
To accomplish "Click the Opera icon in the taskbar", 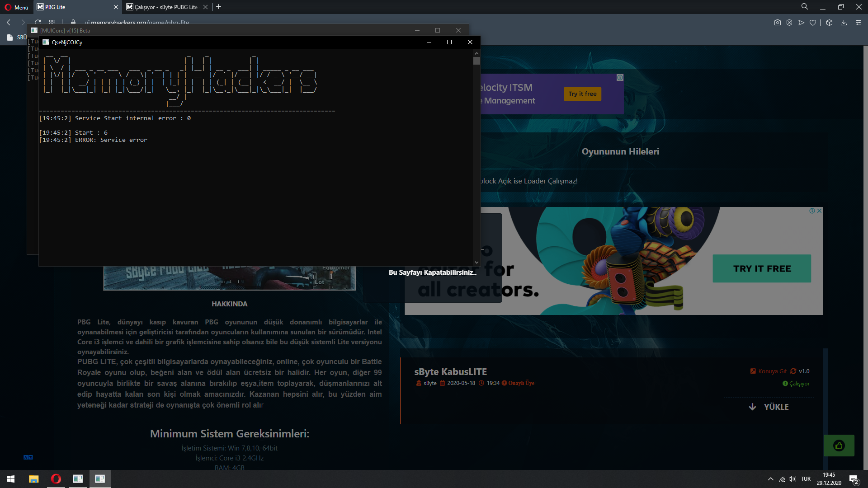I will click(x=56, y=479).
